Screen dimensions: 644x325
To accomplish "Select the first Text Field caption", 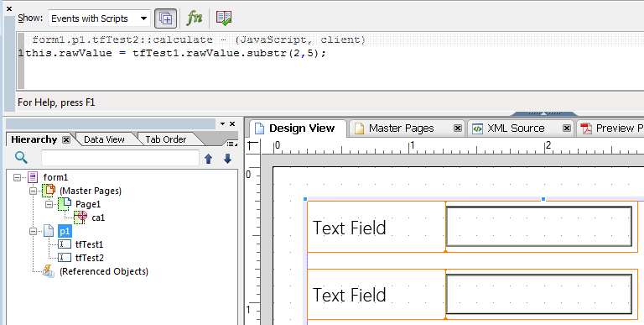I will tap(349, 228).
